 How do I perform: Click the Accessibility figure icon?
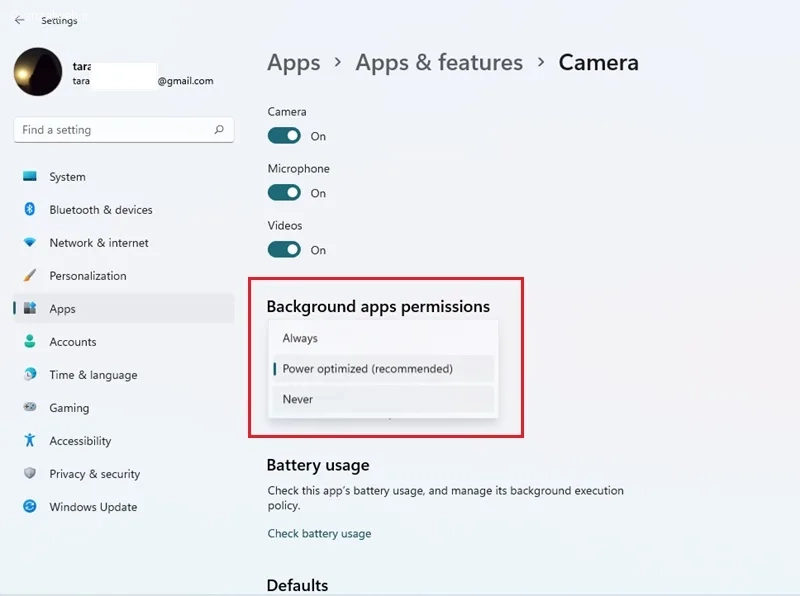[x=30, y=441]
